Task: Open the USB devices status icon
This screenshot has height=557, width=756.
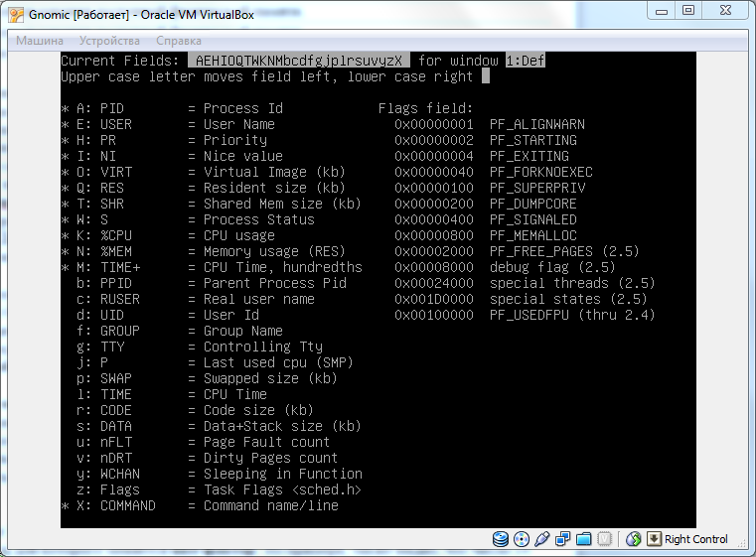Action: [542, 539]
